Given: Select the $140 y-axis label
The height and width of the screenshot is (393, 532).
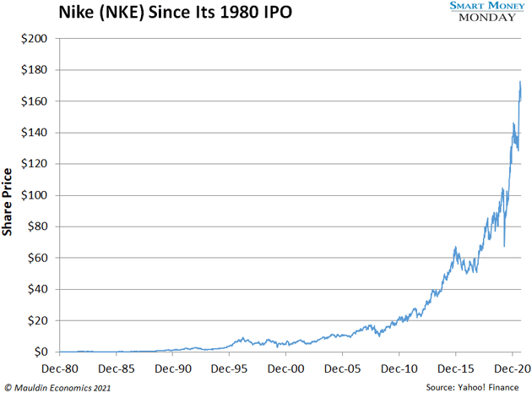Looking at the screenshot, I should pos(34,133).
